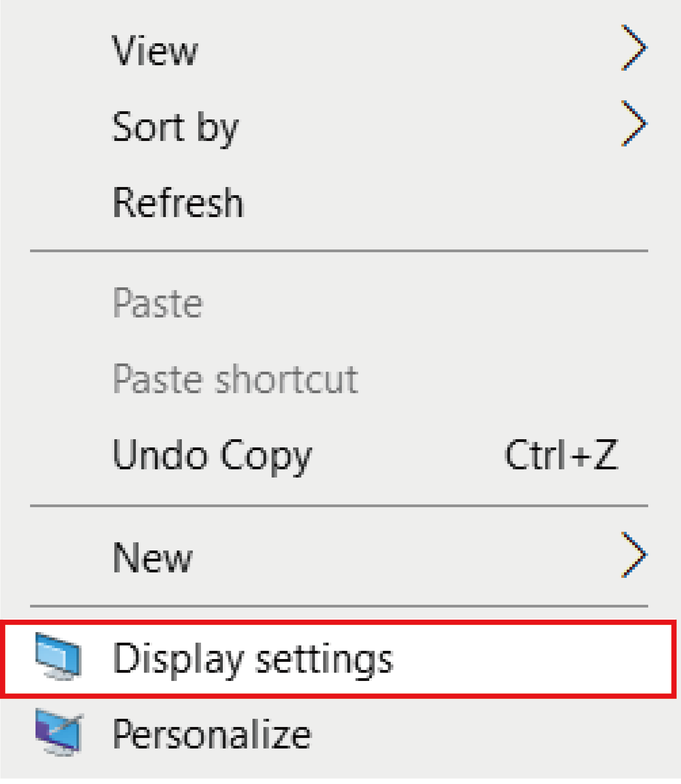The image size is (681, 784).
Task: Open Display settings
Action: [253, 659]
